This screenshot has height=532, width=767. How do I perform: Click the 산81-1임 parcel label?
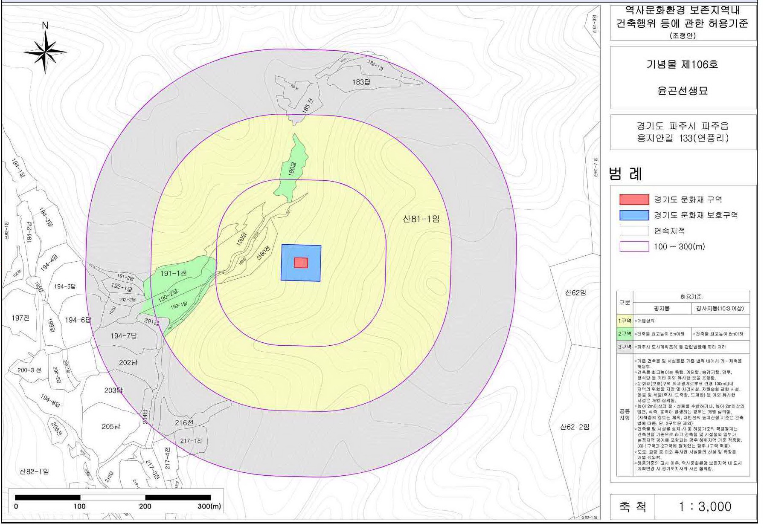[421, 219]
